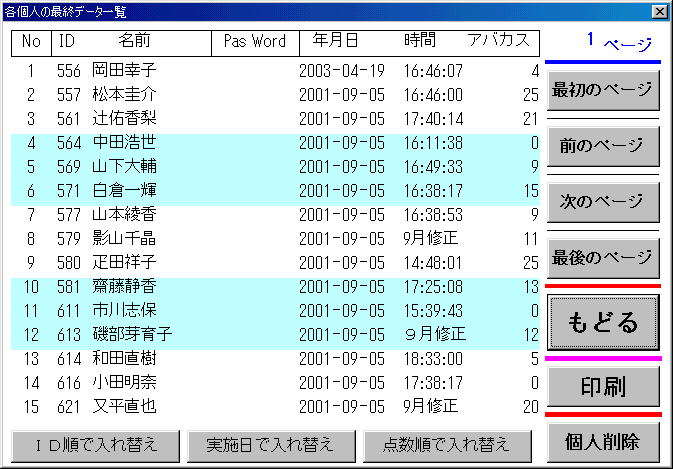Click the time 14:48:01

pos(433,263)
